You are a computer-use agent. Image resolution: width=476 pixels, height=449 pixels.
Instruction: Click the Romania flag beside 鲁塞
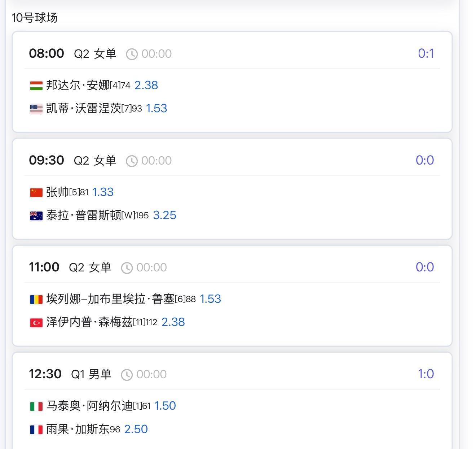[x=36, y=299]
